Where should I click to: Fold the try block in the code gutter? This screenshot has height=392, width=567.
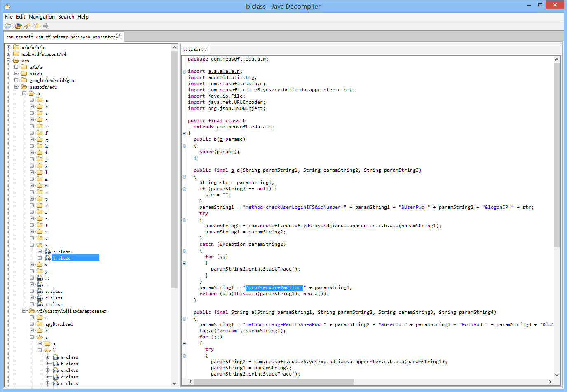point(184,220)
